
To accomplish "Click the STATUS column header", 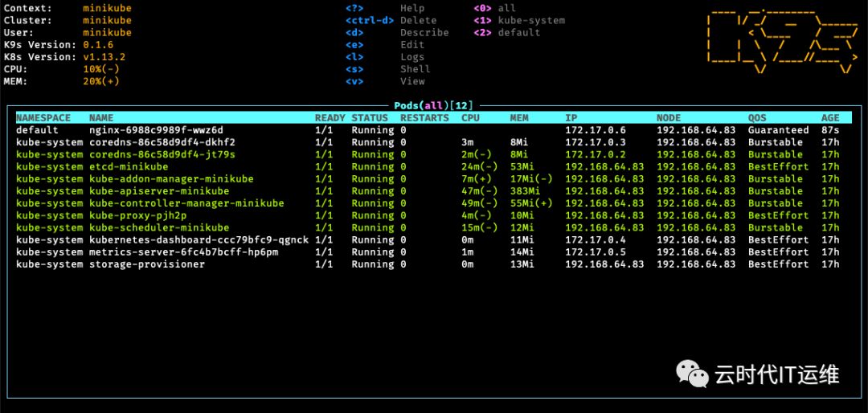I will (x=370, y=118).
